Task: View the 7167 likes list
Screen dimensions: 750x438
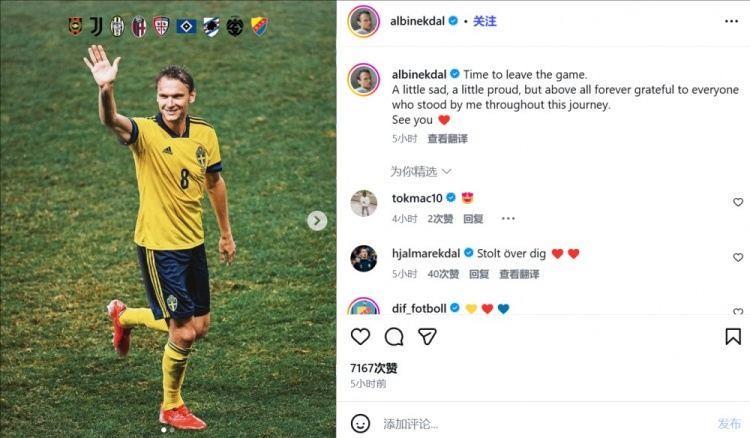Action: tap(374, 368)
